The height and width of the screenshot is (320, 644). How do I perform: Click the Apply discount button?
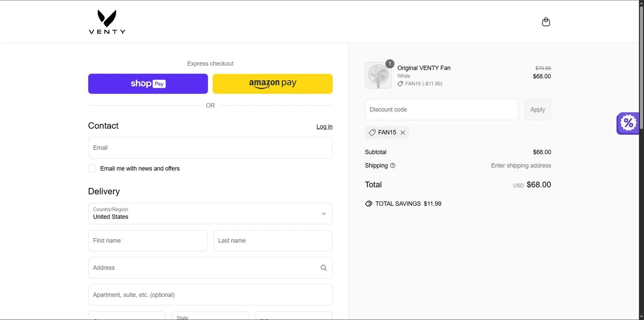pyautogui.click(x=538, y=109)
